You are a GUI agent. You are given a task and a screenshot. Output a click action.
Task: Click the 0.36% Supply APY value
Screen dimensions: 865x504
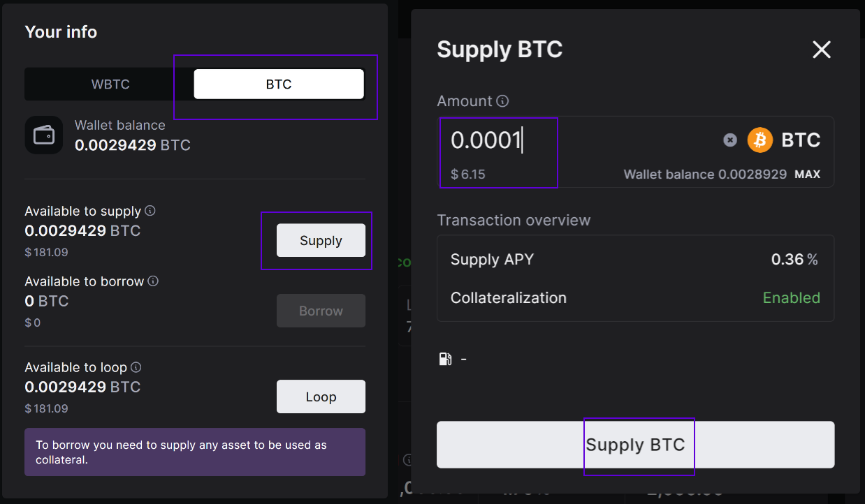[794, 260]
